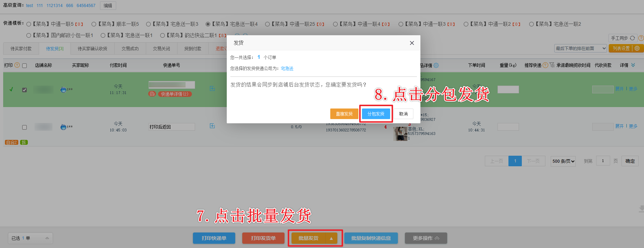Screen dimensions: 644x248
Task: Select the 【菜鸟】中通一联25 template radio
Action: (x=267, y=24)
